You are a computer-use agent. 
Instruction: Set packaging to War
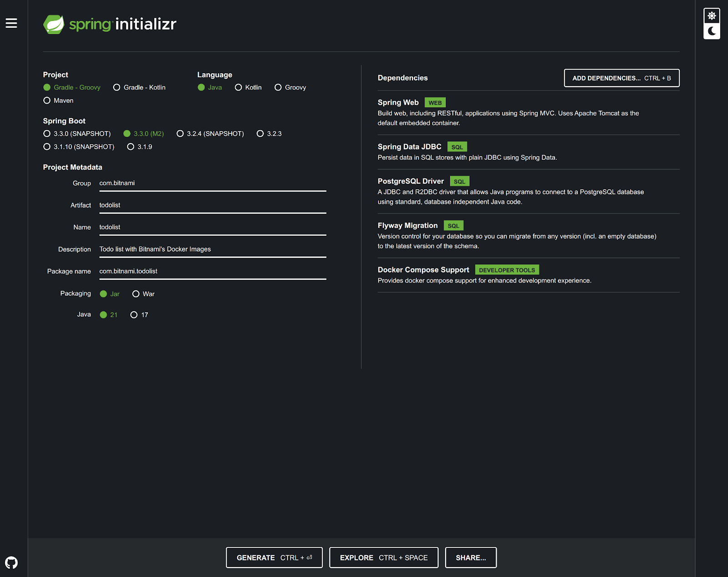pos(143,294)
